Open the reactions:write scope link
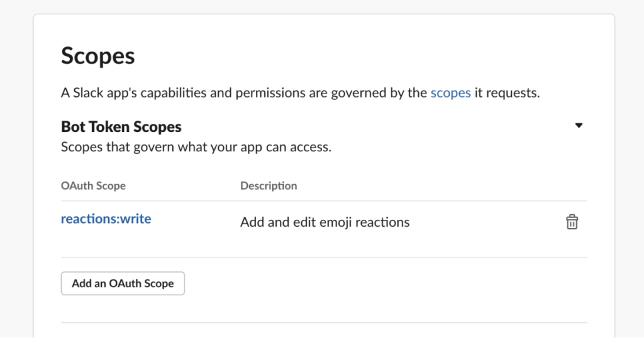Screen dimensions: 644x338 tap(106, 219)
